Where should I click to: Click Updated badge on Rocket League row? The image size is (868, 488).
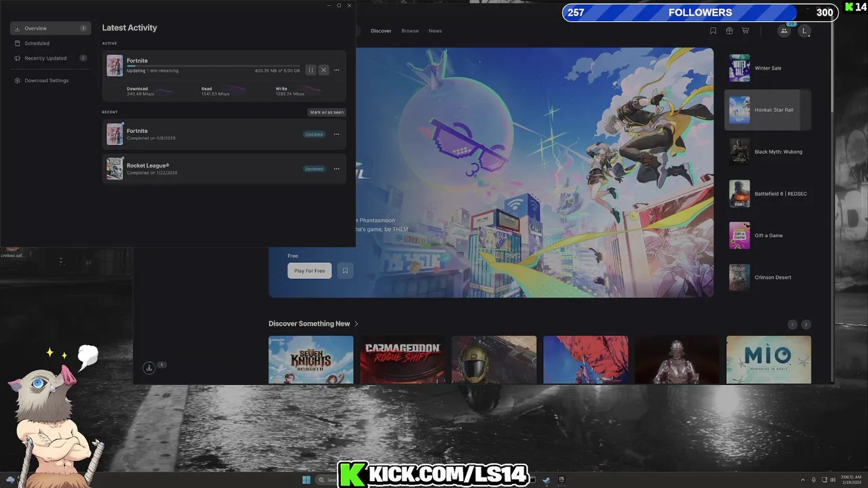pyautogui.click(x=314, y=169)
